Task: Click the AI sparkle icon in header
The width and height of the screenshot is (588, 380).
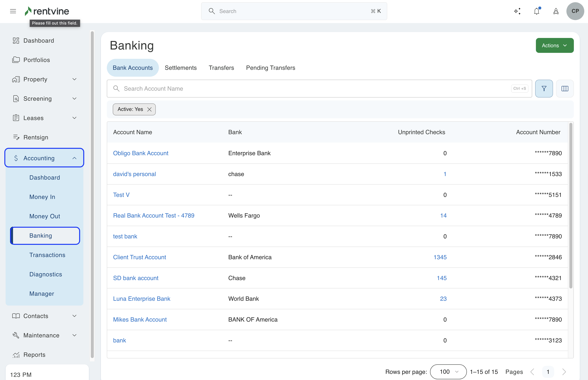Action: [x=517, y=11]
